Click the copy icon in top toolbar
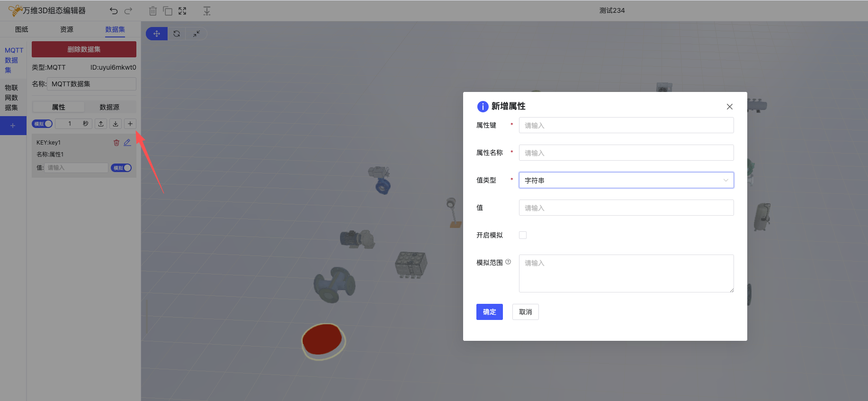The width and height of the screenshot is (868, 401). click(x=168, y=11)
